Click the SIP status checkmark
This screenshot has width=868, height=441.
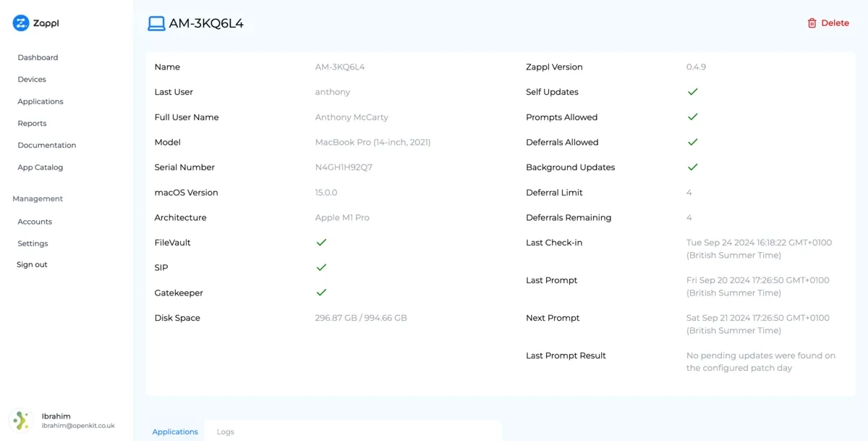click(321, 267)
